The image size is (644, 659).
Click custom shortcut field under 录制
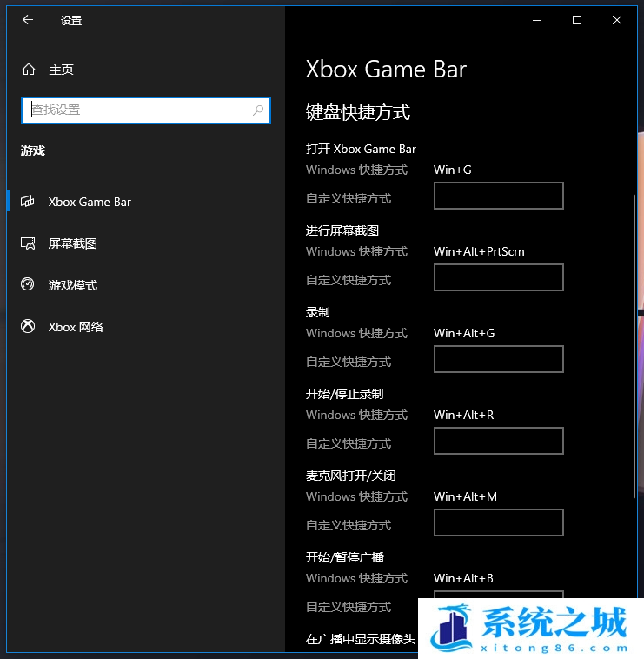tap(498, 359)
